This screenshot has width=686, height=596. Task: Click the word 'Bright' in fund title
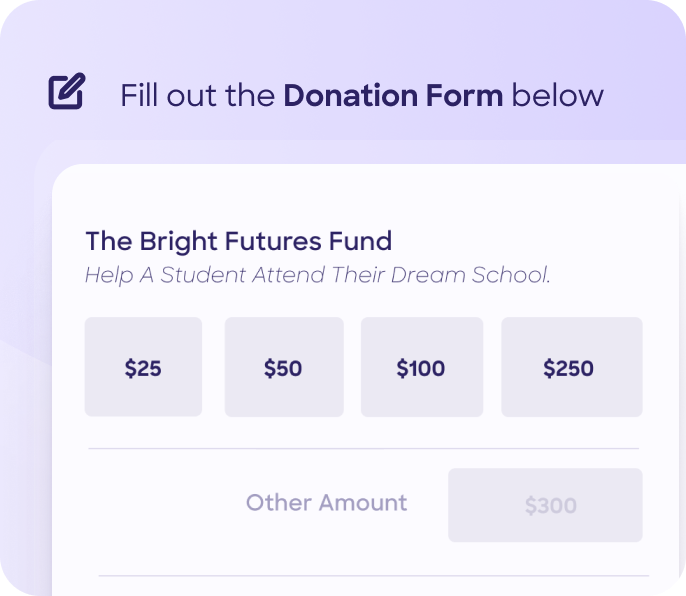[174, 241]
